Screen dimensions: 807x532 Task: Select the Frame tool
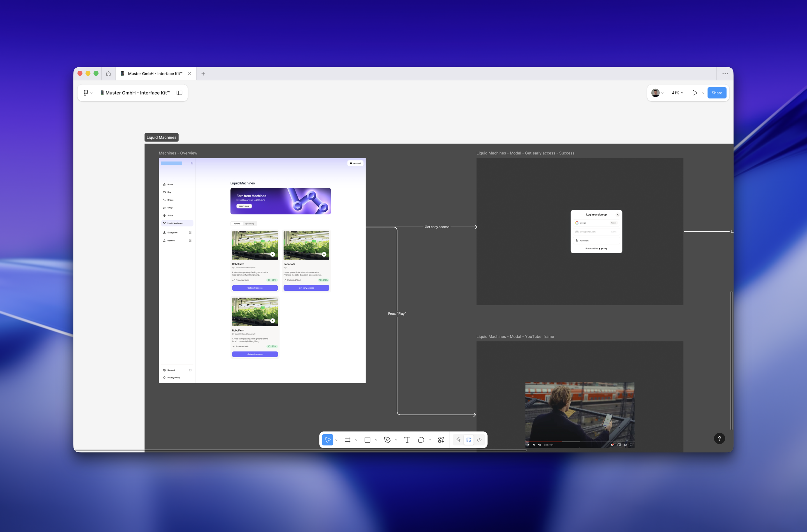click(347, 440)
